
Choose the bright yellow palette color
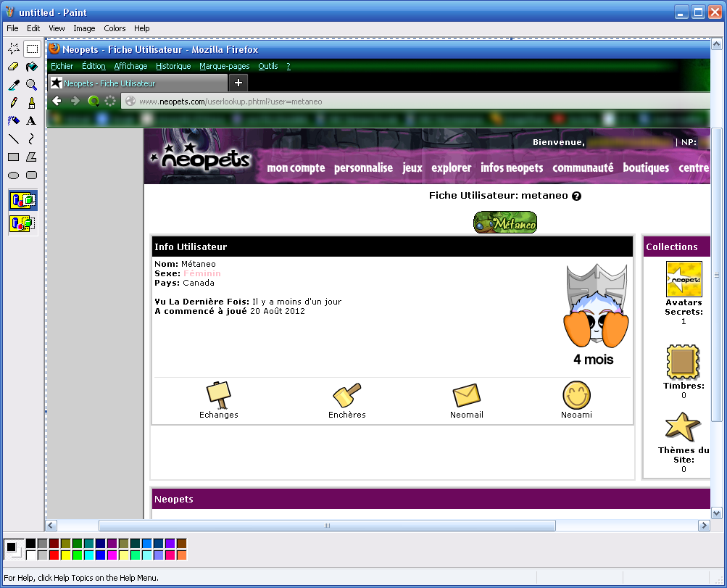65,555
